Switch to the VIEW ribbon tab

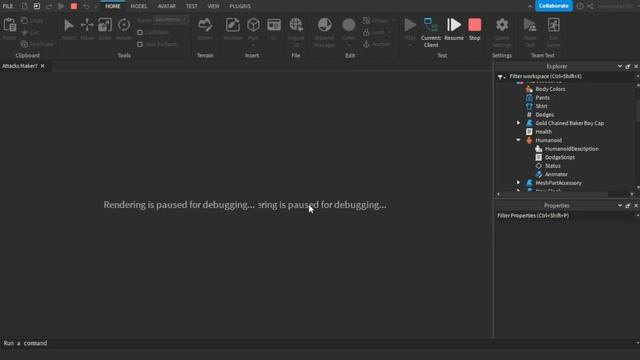pos(213,6)
